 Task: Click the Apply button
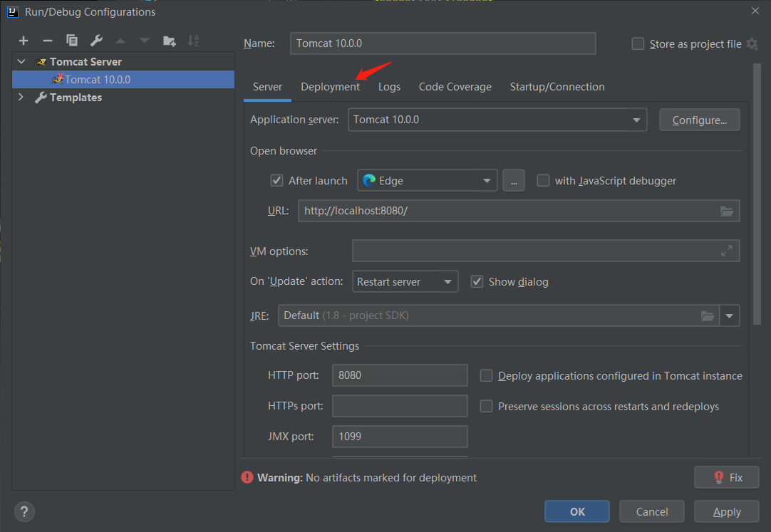click(727, 511)
